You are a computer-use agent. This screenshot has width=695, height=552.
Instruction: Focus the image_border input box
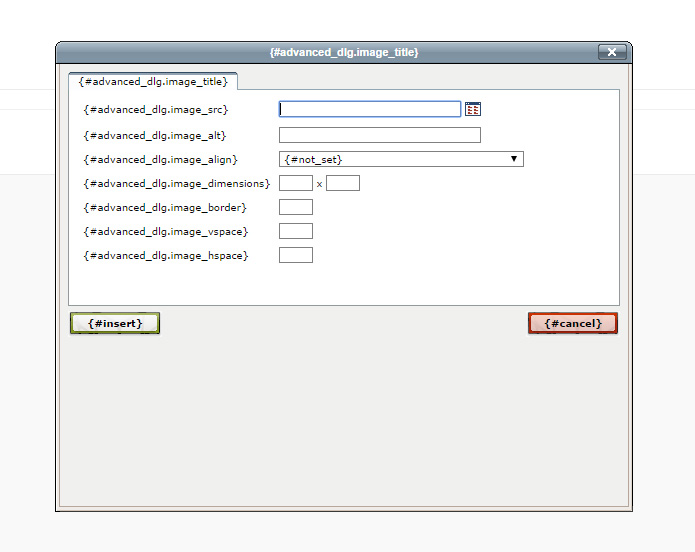click(295, 207)
